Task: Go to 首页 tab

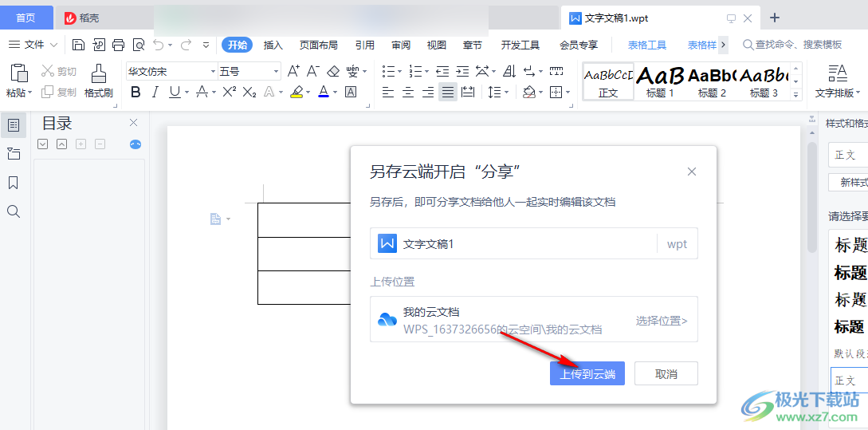Action: pyautogui.click(x=26, y=18)
